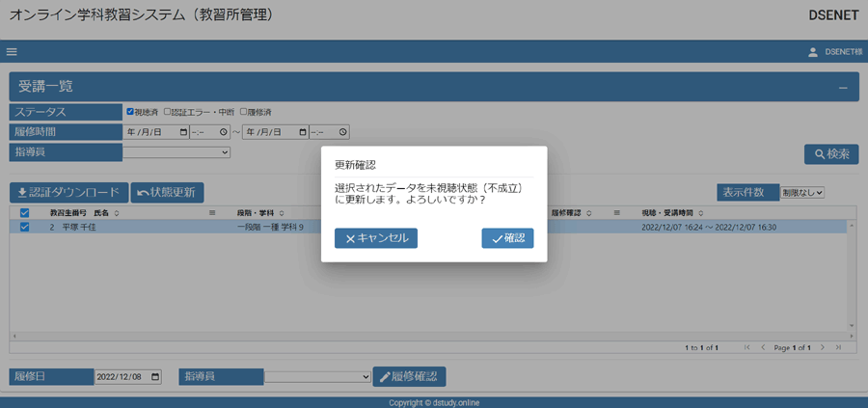
Task: Click the DSENET user account icon
Action: coord(812,52)
